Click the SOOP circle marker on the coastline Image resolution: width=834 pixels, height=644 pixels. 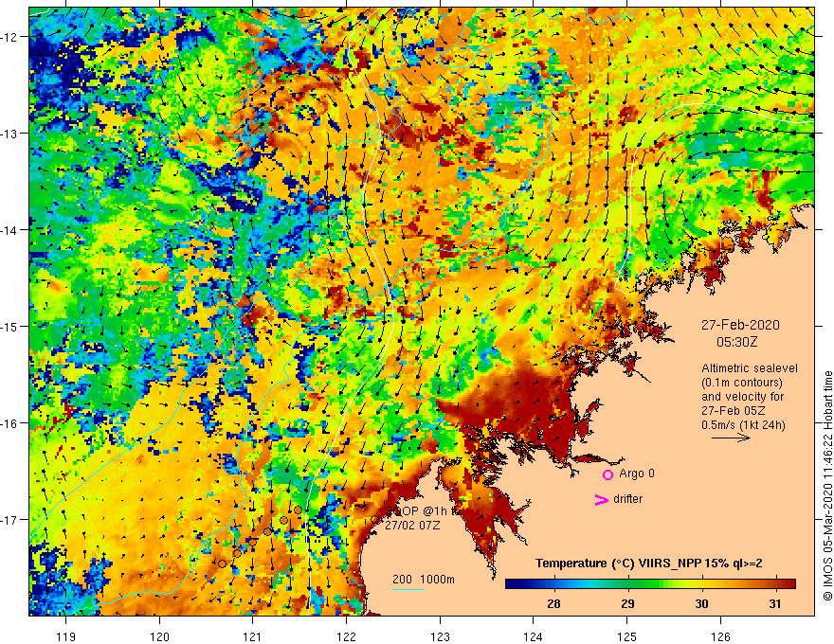[374, 520]
